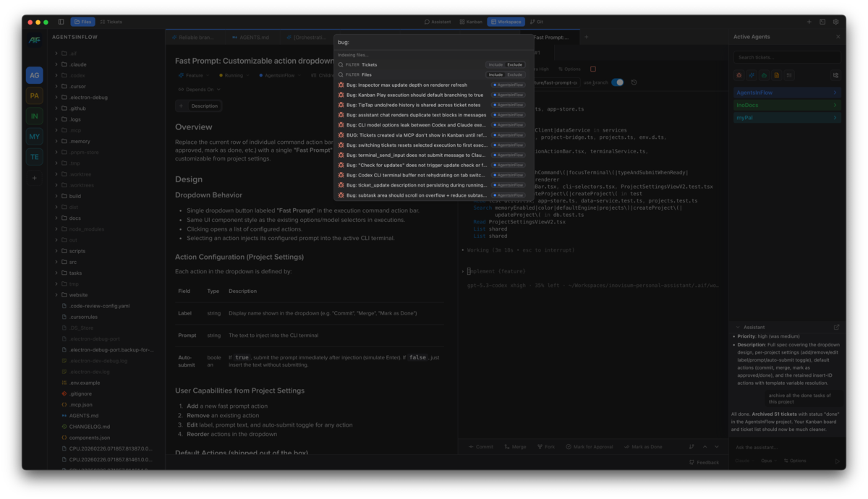Select the PA agent avatar in the left rail
This screenshot has width=868, height=499.
click(x=34, y=95)
